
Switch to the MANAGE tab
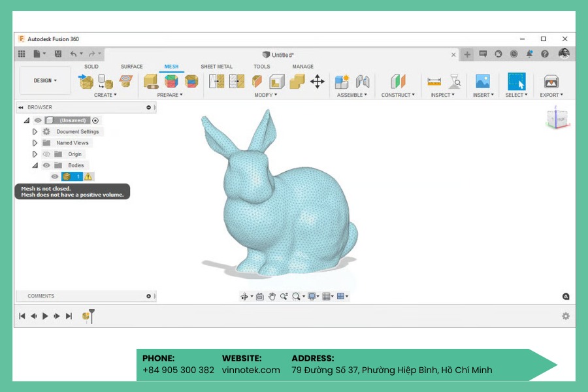[302, 67]
